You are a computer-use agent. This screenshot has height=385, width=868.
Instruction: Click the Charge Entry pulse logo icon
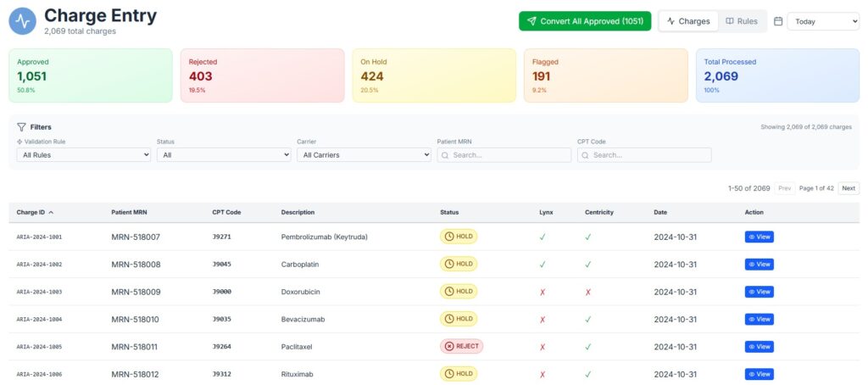tap(22, 21)
